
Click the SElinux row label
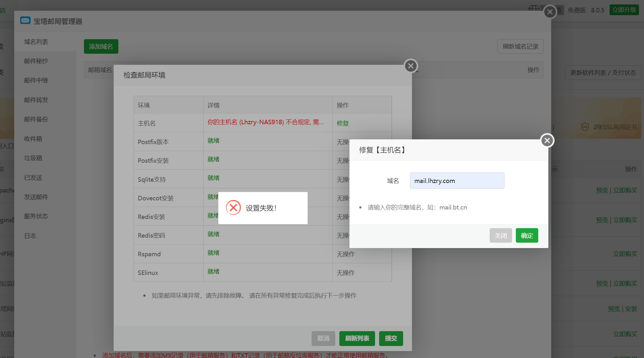[x=148, y=273]
